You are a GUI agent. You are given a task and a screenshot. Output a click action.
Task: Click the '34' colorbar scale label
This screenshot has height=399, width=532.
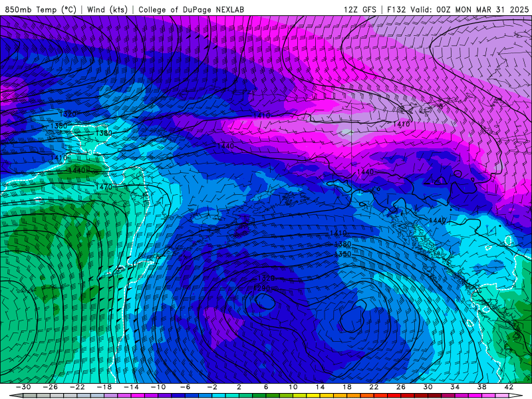click(x=455, y=387)
